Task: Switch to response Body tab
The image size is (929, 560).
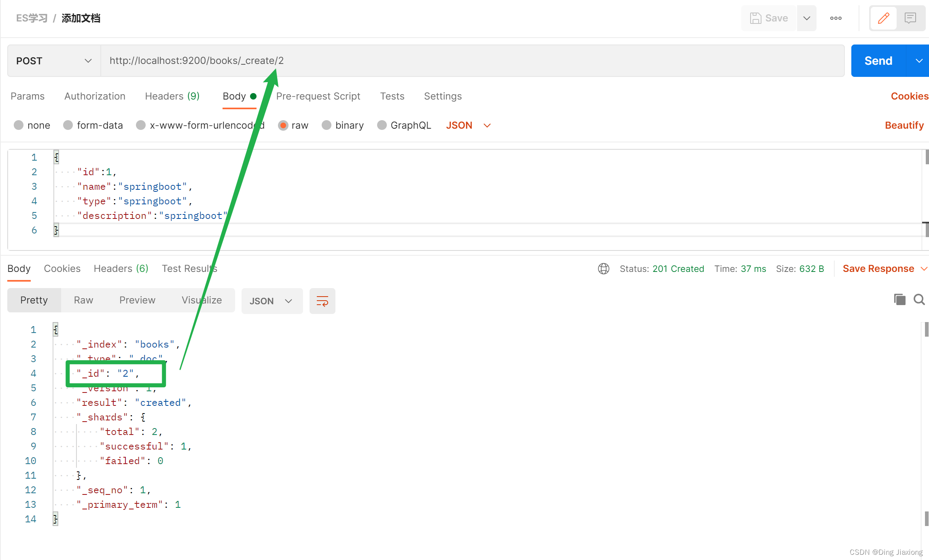Action: click(x=19, y=269)
